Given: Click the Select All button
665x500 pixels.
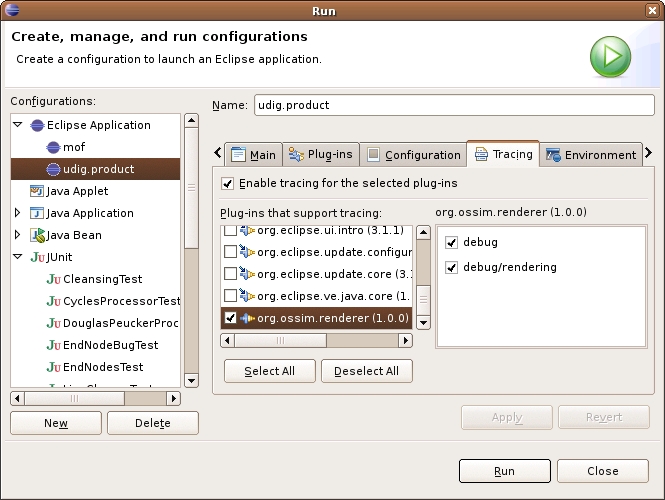Looking at the screenshot, I should 270,371.
